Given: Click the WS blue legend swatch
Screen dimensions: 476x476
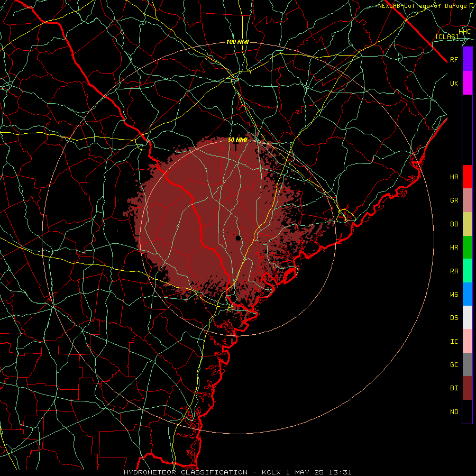Looking at the screenshot, I should point(467,294).
